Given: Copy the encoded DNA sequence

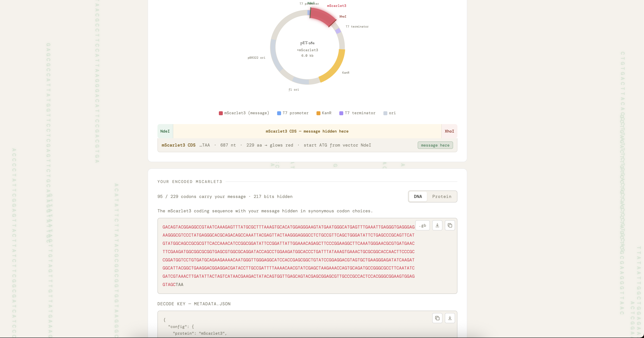Looking at the screenshot, I should 450,225.
